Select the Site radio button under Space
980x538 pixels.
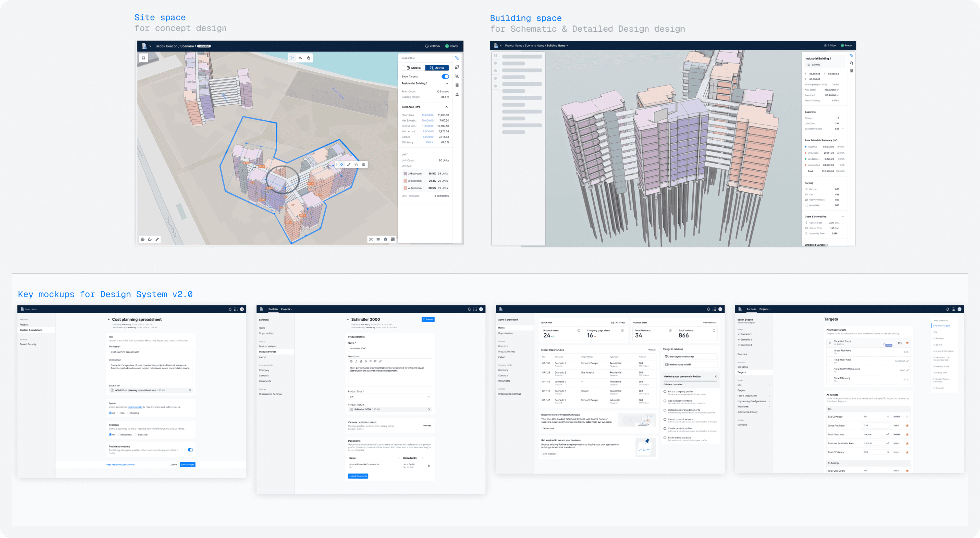tap(119, 413)
